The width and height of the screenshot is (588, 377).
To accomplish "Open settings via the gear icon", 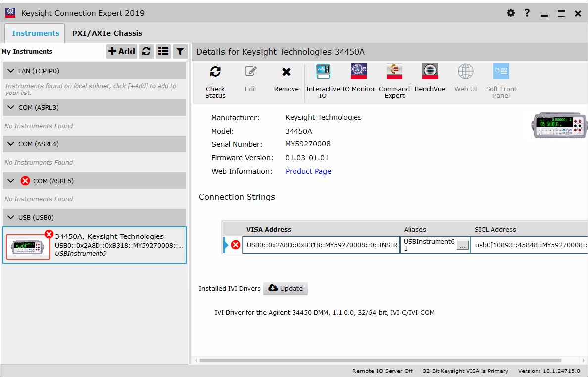I will click(x=510, y=13).
